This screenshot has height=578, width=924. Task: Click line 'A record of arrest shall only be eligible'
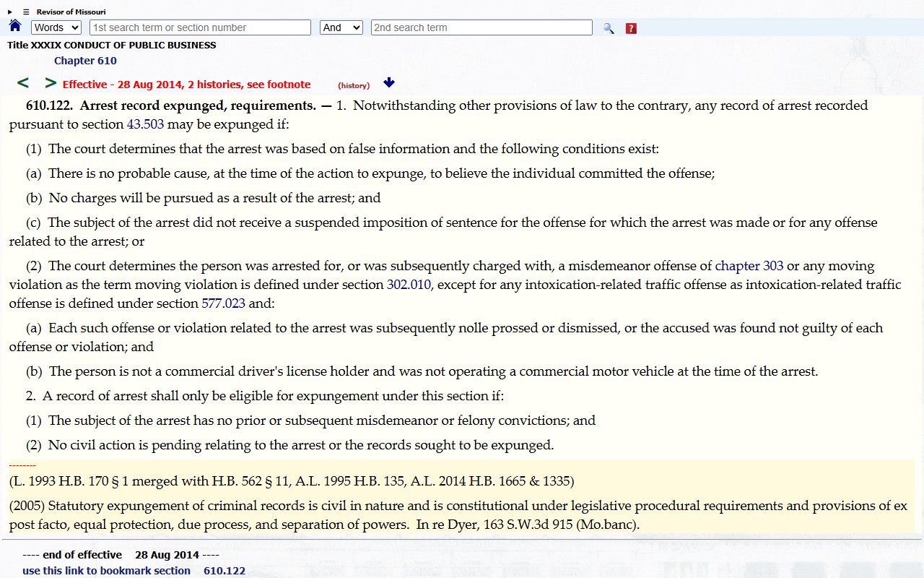coord(265,396)
